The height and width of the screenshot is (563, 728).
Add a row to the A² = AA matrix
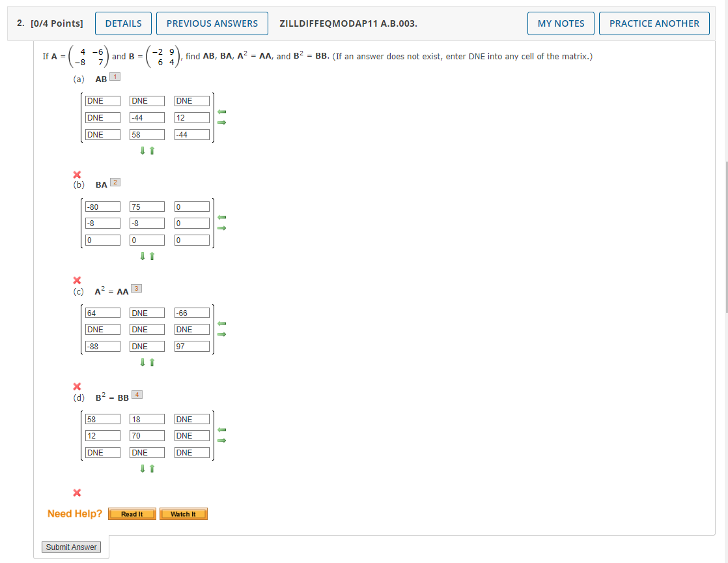tap(142, 362)
